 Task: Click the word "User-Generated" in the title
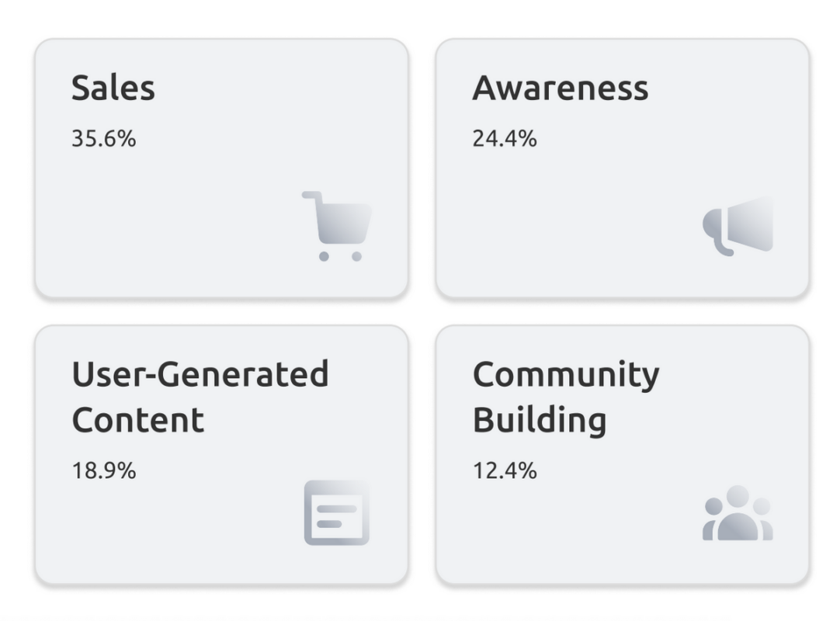point(200,374)
